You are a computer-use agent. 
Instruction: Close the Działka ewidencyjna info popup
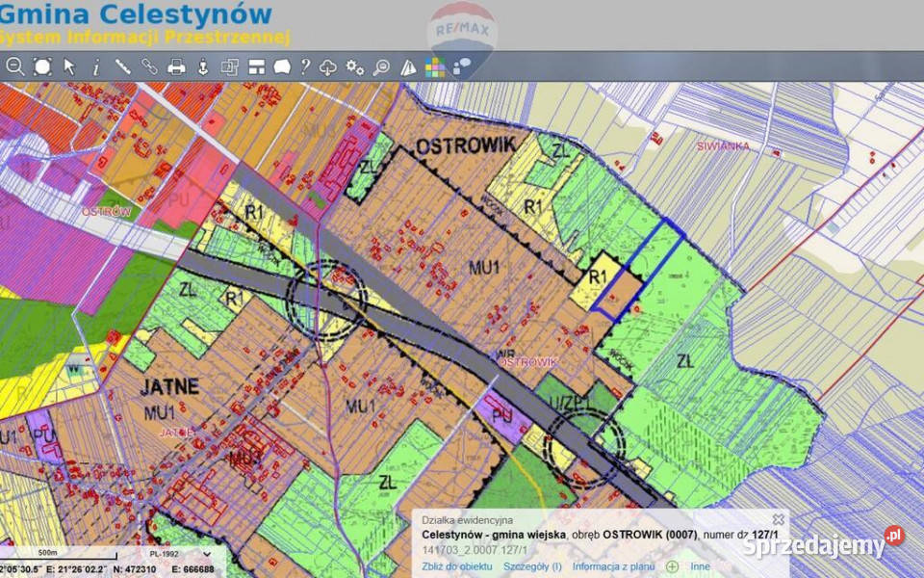(x=778, y=519)
